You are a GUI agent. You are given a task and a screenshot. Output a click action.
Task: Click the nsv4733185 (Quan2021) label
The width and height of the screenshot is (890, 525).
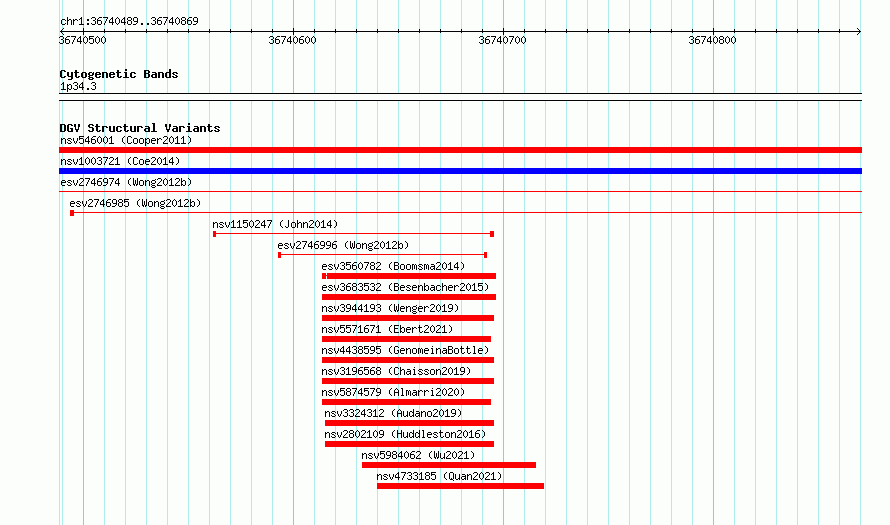tap(439, 476)
